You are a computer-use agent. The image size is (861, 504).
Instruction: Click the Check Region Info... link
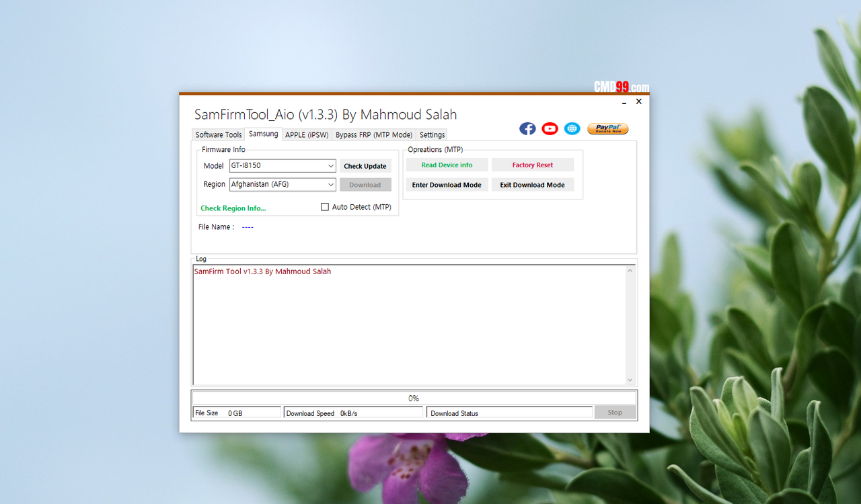point(233,208)
